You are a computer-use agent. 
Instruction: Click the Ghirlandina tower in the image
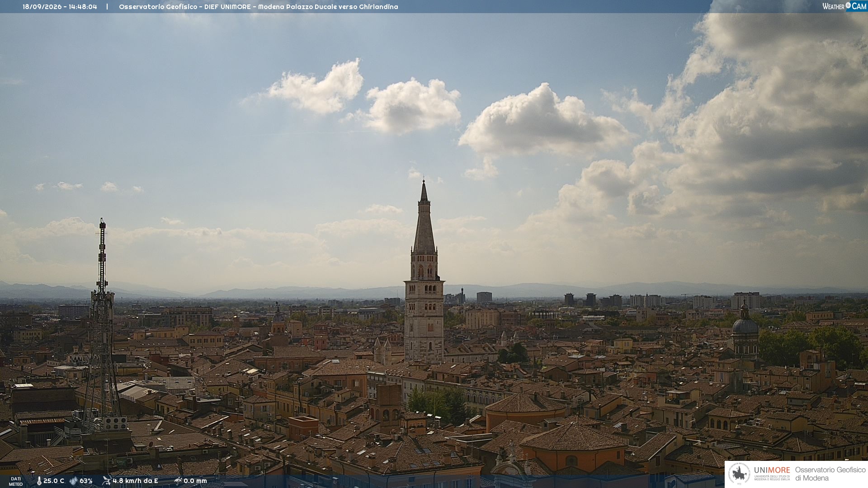[x=424, y=276]
